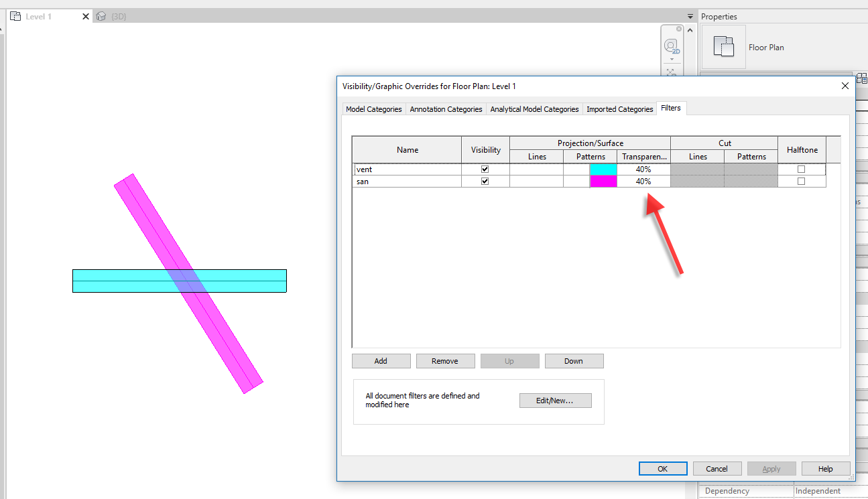Enable the Halftone checkbox for the vent filter
The width and height of the screenshot is (868, 499).
802,169
